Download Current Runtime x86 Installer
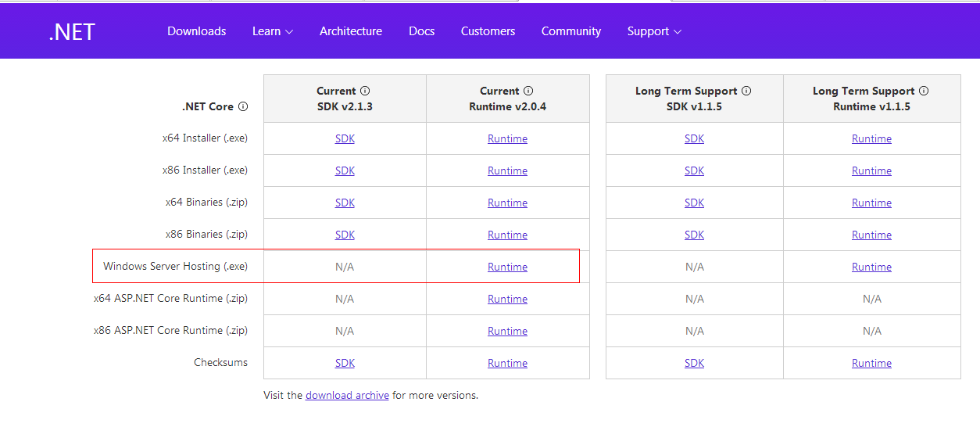The width and height of the screenshot is (980, 427). [508, 170]
